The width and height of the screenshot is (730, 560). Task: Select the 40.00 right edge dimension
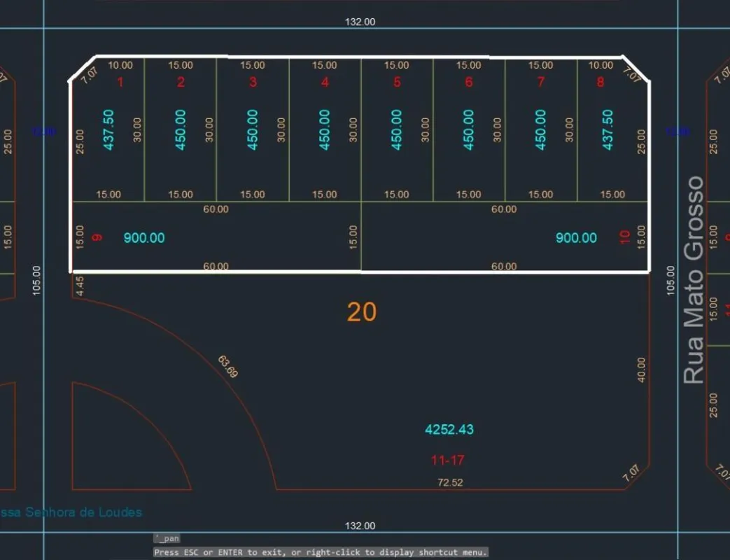641,370
